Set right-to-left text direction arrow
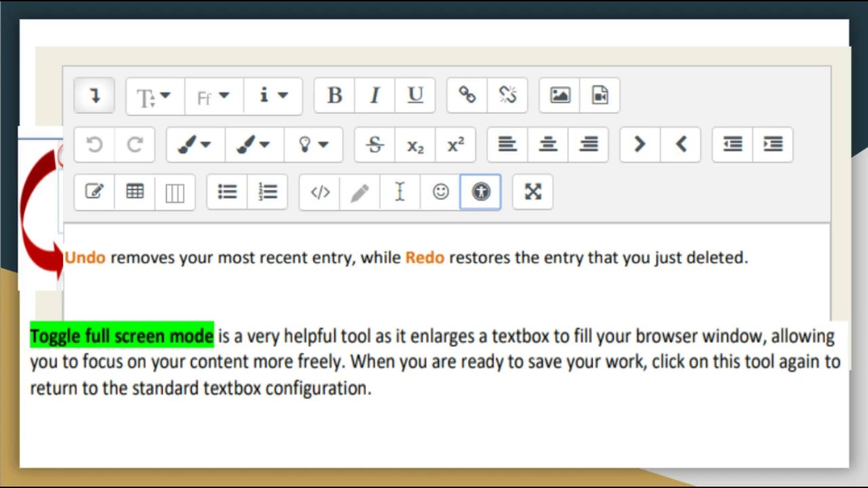The image size is (868, 488). pyautogui.click(x=681, y=144)
